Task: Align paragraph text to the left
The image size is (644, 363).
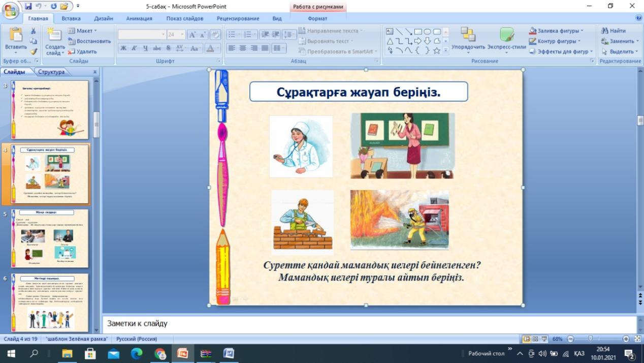Action: pos(232,48)
